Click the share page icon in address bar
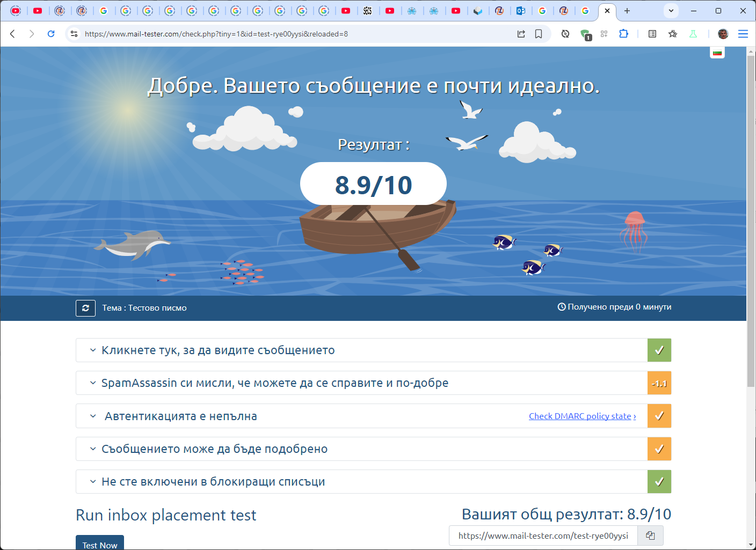Image resolution: width=756 pixels, height=550 pixels. point(521,34)
